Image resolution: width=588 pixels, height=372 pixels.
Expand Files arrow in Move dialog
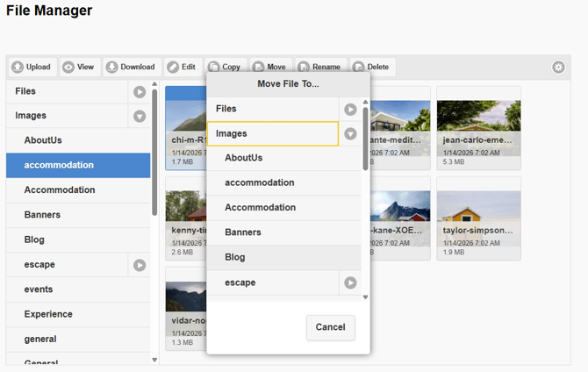pos(351,110)
